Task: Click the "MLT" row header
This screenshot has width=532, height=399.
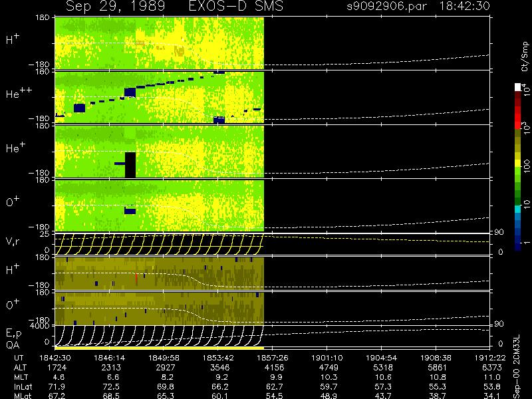Action: pos(21,377)
